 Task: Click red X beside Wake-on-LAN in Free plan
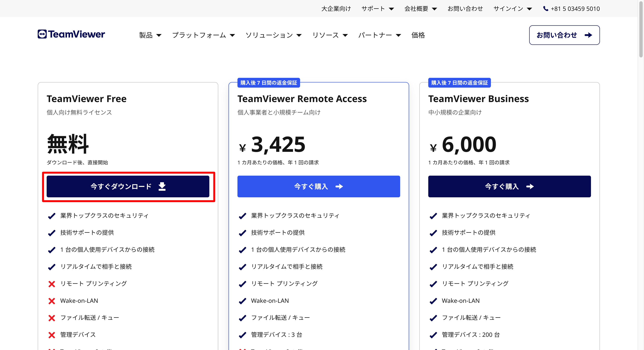click(52, 301)
